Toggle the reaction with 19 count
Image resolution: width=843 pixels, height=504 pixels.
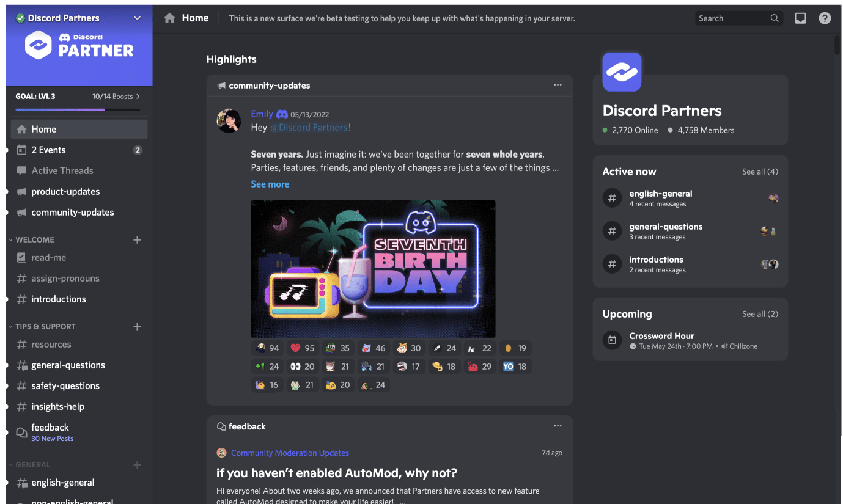click(515, 348)
